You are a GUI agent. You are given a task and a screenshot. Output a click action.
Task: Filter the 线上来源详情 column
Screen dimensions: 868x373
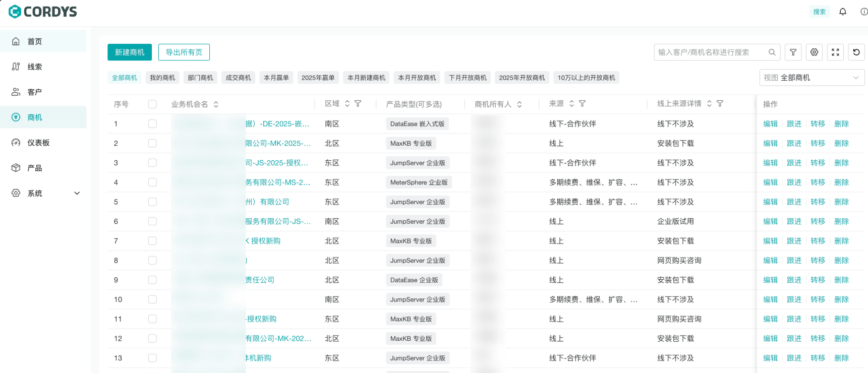[720, 103]
